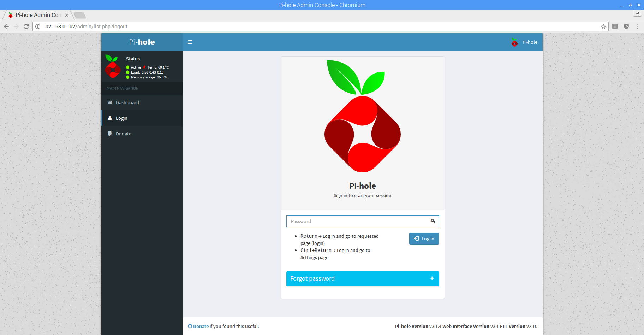Screen dimensions: 644x335
Task: Click the shield extension icon in the browser toolbar
Action: coord(626,27)
